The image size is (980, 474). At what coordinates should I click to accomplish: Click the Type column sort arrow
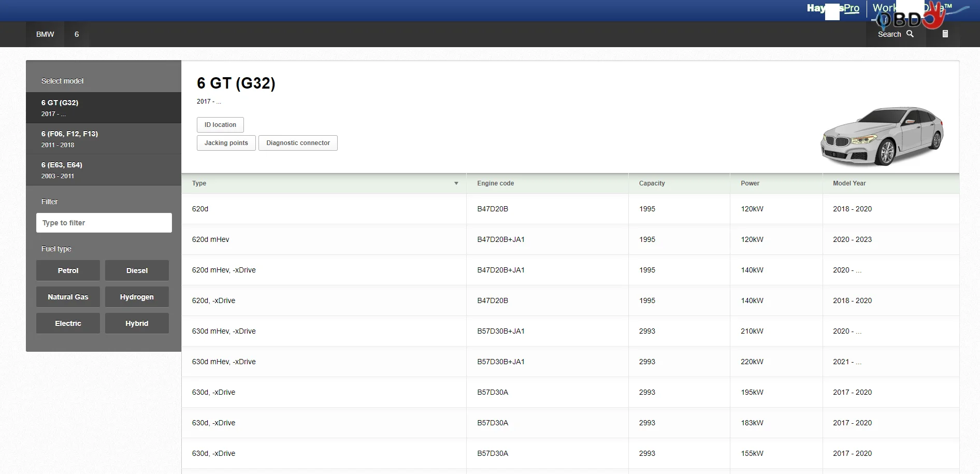click(x=456, y=183)
